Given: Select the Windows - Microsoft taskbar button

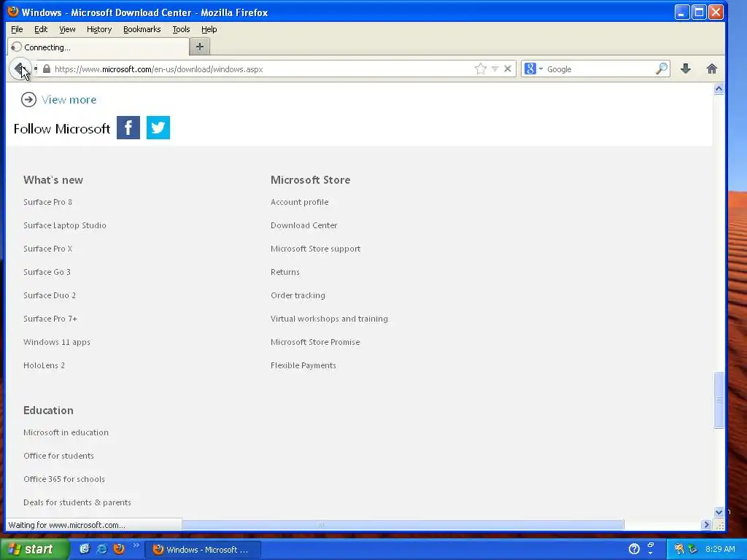Looking at the screenshot, I should [x=203, y=550].
